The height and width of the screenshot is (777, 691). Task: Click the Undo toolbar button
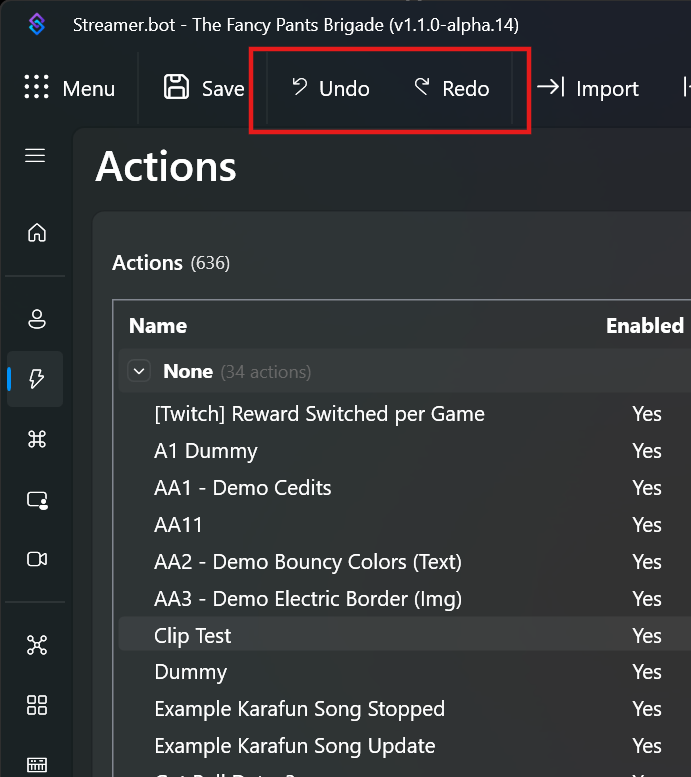[330, 88]
